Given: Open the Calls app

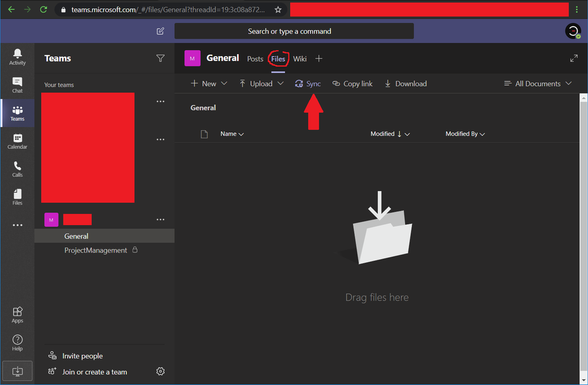Looking at the screenshot, I should 17,169.
